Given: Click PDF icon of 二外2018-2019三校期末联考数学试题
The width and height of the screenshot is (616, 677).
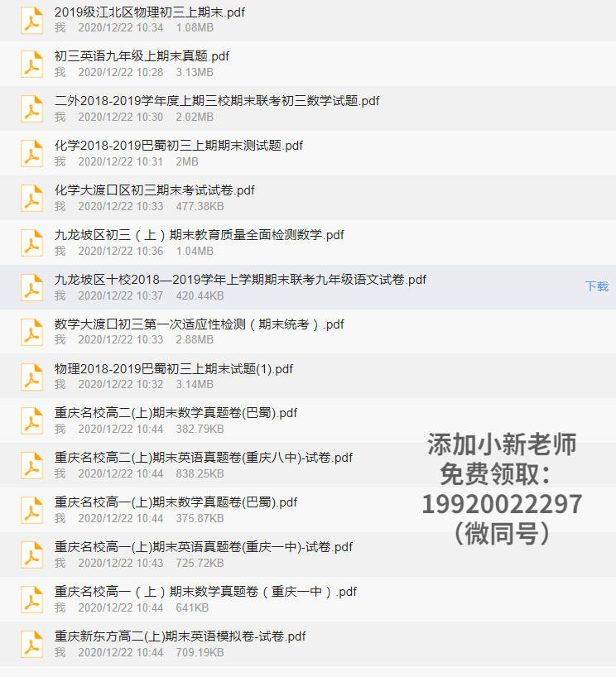Looking at the screenshot, I should click(x=32, y=108).
